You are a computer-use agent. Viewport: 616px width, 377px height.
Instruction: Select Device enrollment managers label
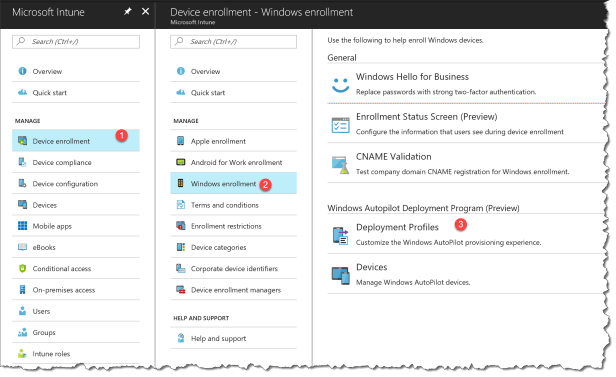click(x=236, y=290)
